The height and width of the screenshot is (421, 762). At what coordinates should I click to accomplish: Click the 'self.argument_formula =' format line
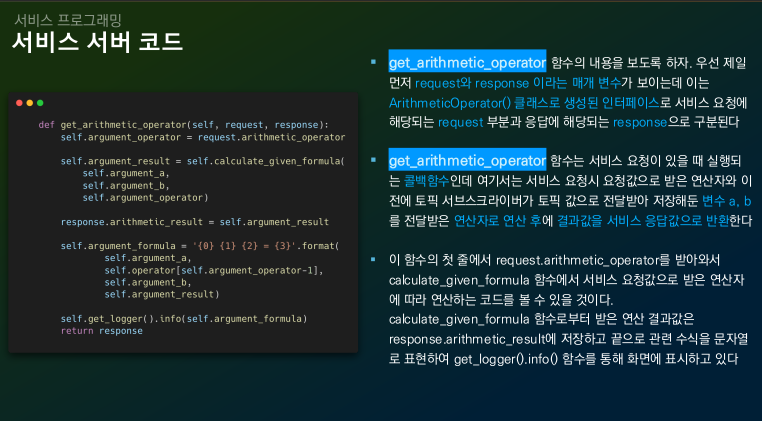pyautogui.click(x=200, y=246)
